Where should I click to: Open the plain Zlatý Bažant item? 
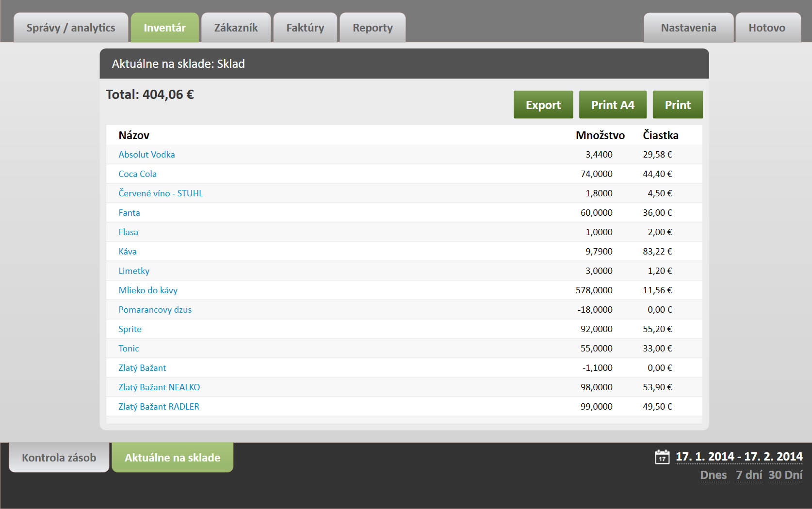tap(142, 368)
